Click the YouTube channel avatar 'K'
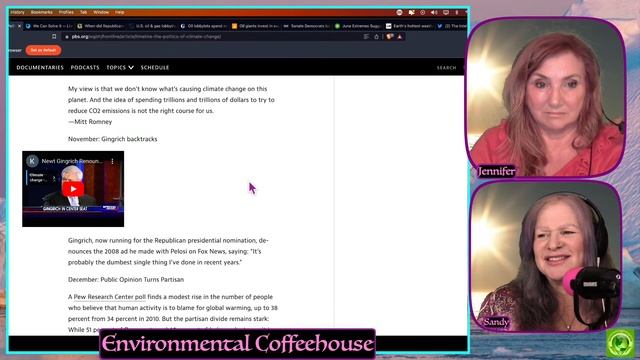640x360 pixels. point(32,161)
